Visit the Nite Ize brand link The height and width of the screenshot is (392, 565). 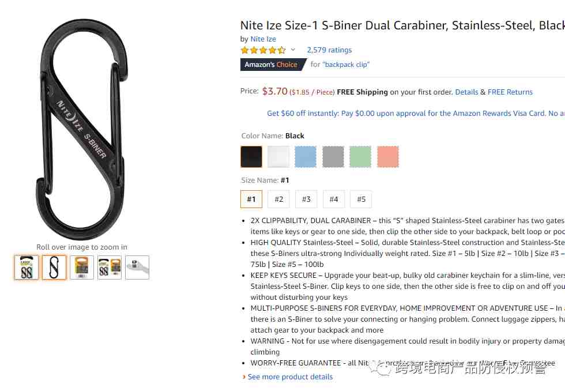point(263,39)
